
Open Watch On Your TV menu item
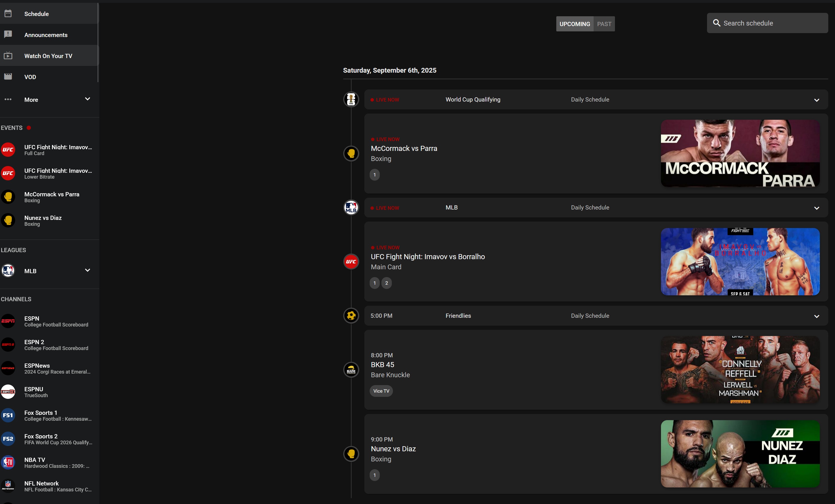pos(49,56)
